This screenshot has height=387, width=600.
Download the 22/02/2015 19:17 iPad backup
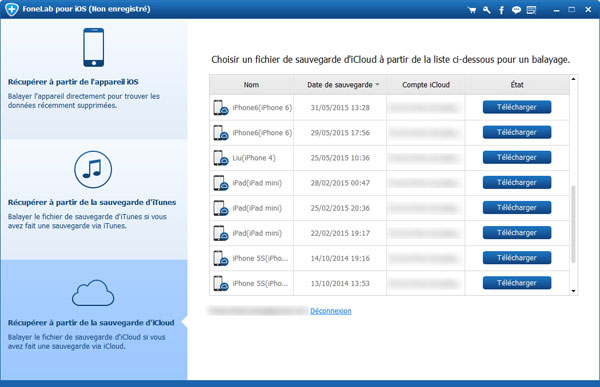517,233
